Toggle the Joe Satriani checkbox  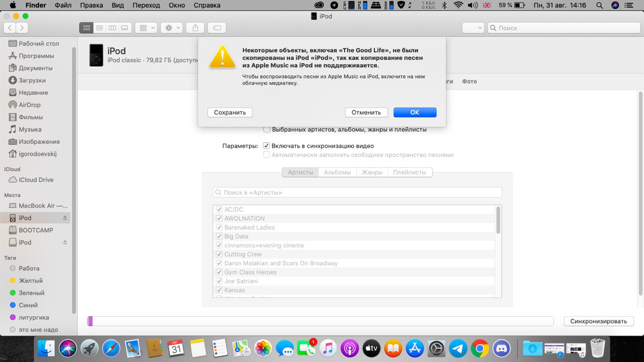(x=219, y=281)
